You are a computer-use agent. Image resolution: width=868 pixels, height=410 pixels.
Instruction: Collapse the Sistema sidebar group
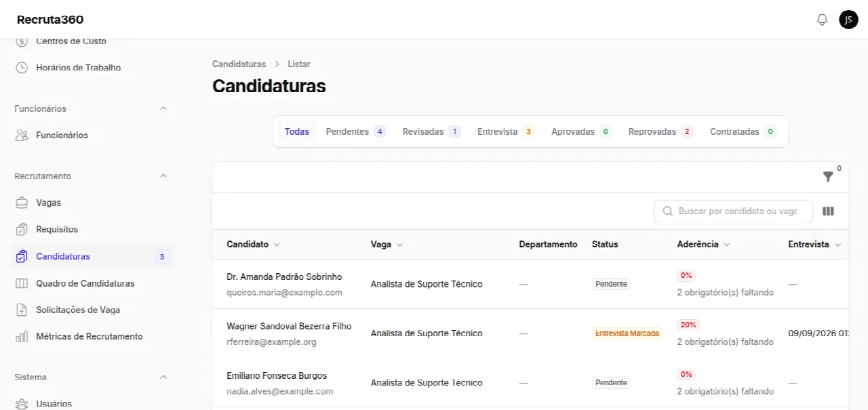163,377
